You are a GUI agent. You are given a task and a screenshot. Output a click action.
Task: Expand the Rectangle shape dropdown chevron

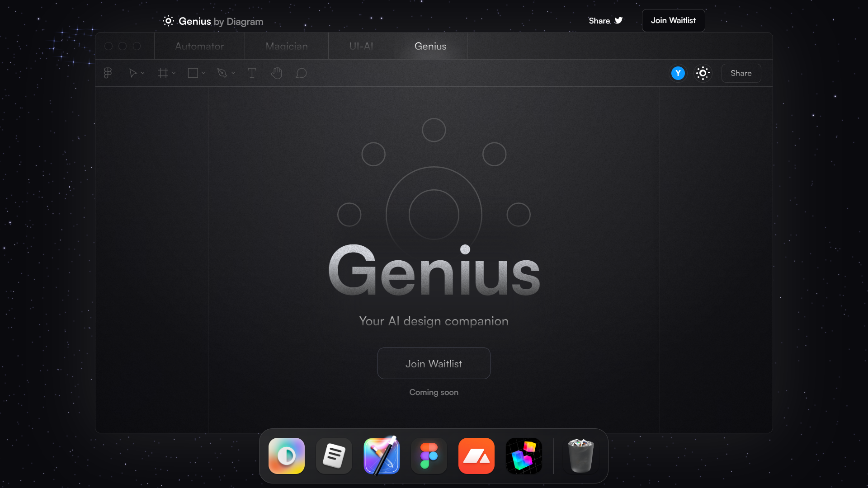click(203, 73)
